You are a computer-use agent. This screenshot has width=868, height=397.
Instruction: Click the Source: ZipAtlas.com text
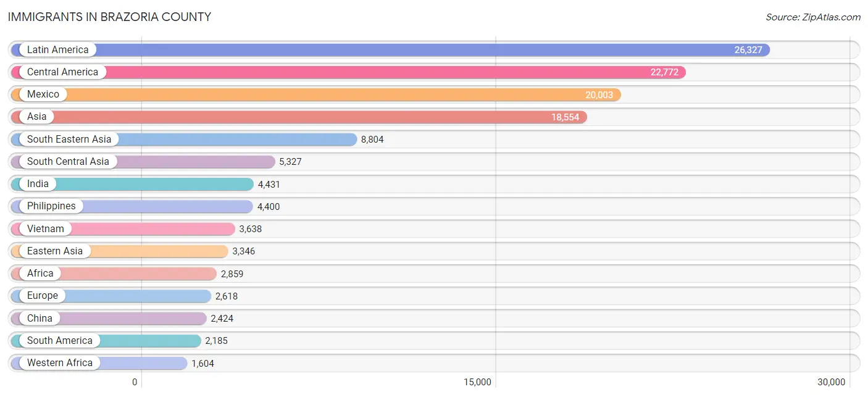tap(813, 17)
